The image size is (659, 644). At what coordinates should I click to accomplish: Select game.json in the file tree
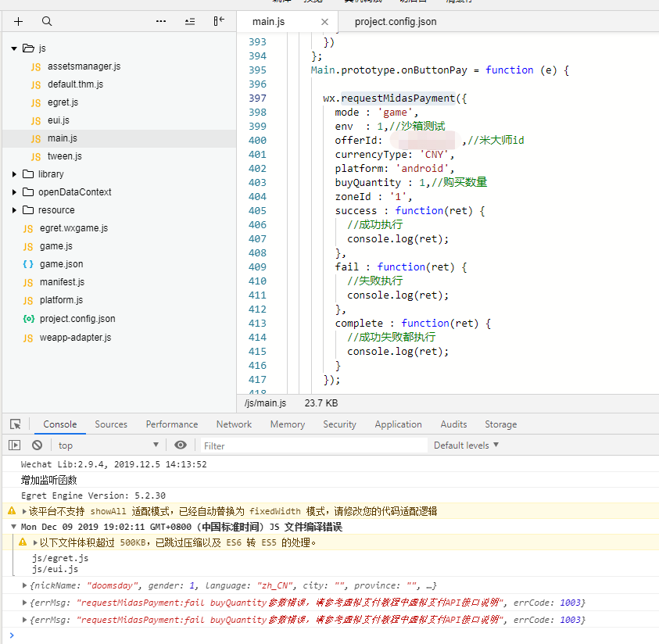tap(61, 264)
